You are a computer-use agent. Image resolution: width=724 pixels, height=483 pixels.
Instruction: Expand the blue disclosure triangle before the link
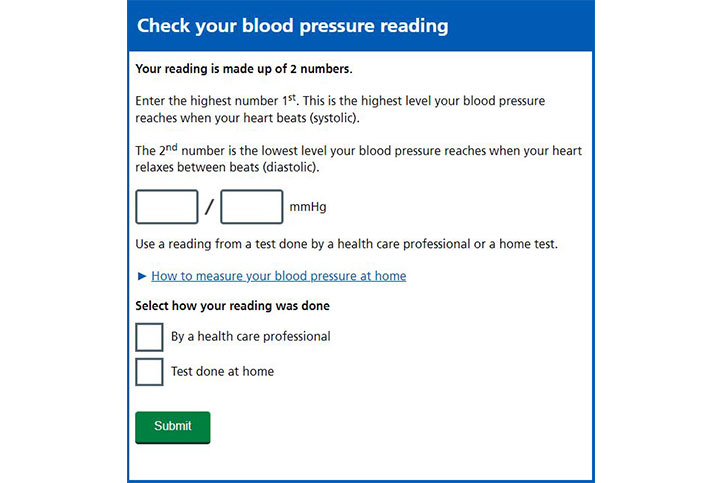tap(142, 276)
